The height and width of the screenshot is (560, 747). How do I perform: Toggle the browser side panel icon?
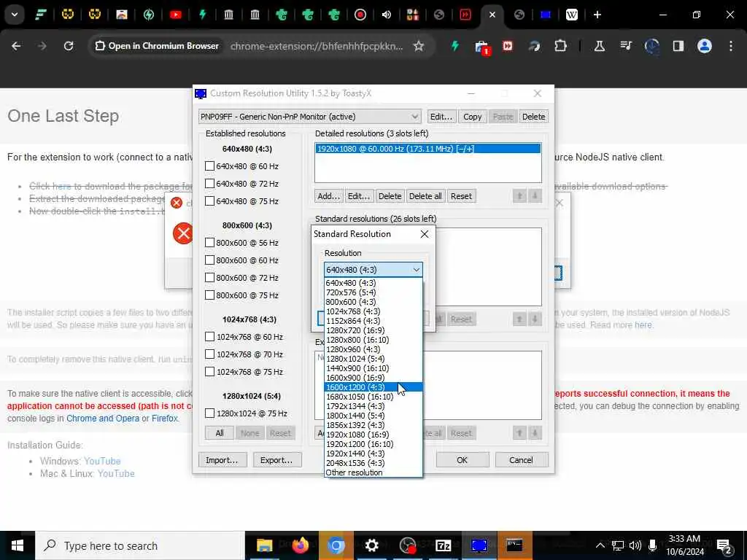click(x=678, y=46)
